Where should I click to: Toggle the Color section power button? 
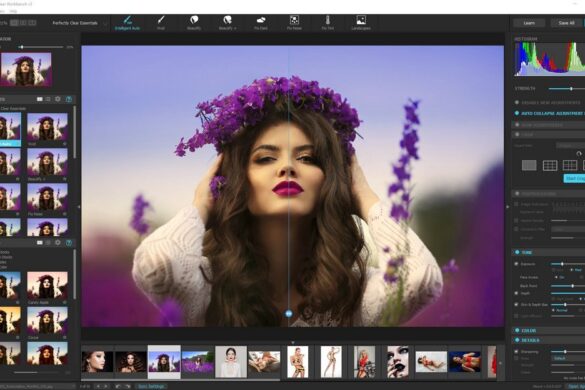[x=517, y=330]
